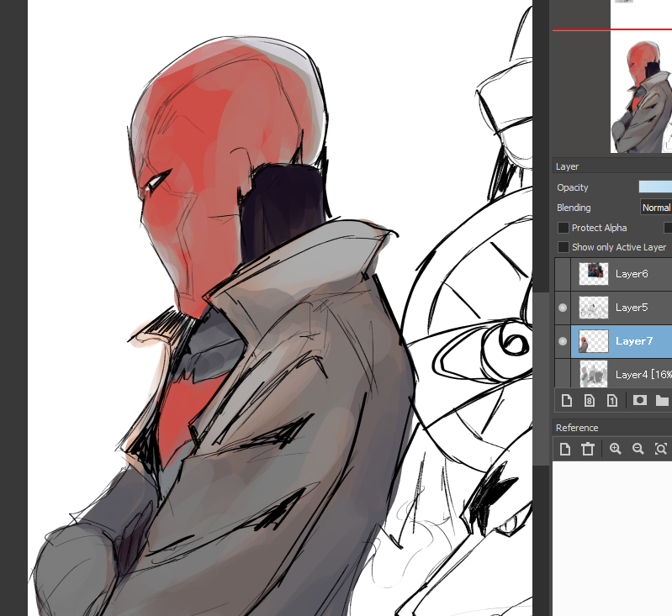
Task: Click the Layer4 thumbnail
Action: point(594,373)
